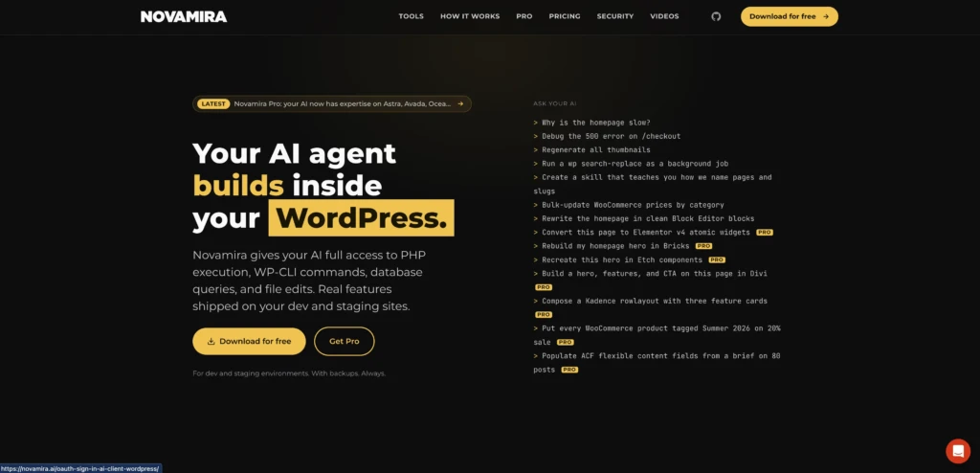This screenshot has height=473, width=980.
Task: Select prompt 'Bulk-update WooCommerce prices by category'
Action: tap(629, 205)
